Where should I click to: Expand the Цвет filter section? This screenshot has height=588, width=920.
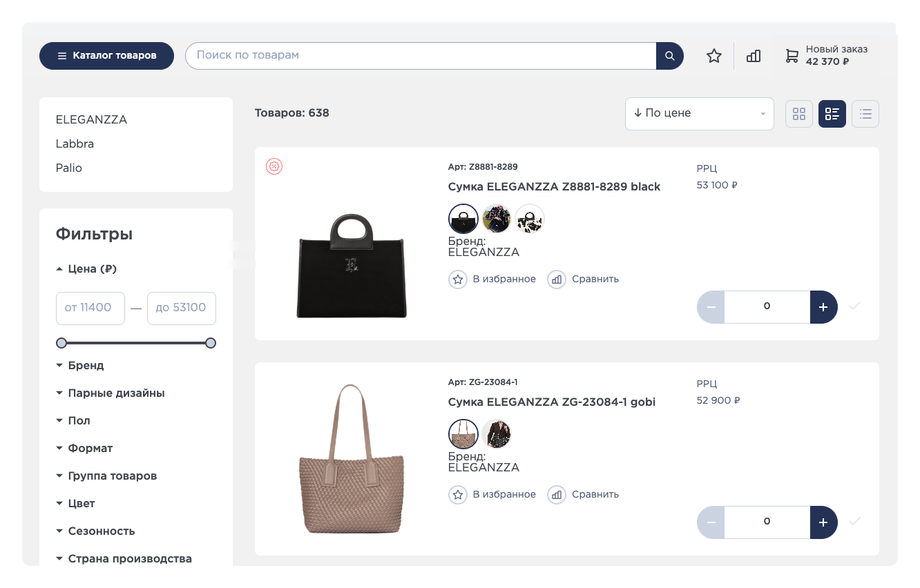click(x=81, y=504)
